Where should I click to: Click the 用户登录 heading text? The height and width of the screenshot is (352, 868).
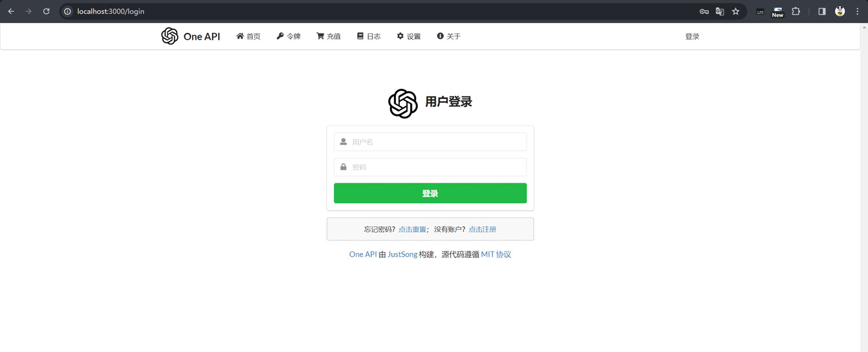448,102
